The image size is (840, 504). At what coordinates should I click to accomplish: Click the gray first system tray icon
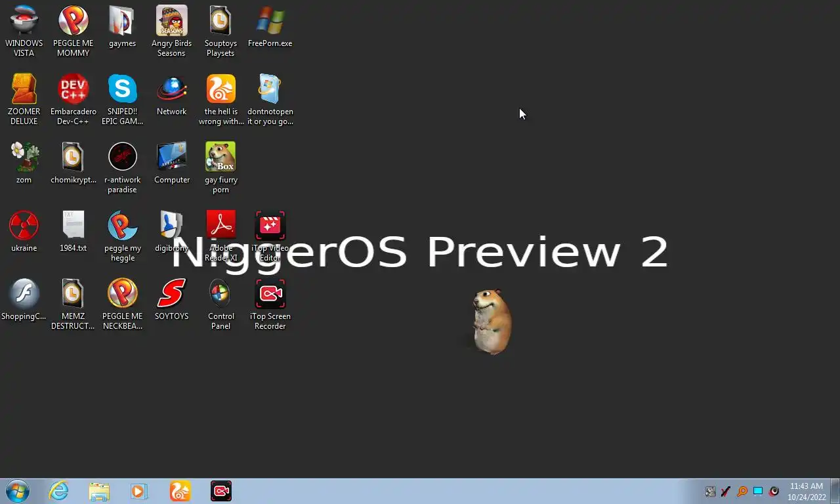710,492
